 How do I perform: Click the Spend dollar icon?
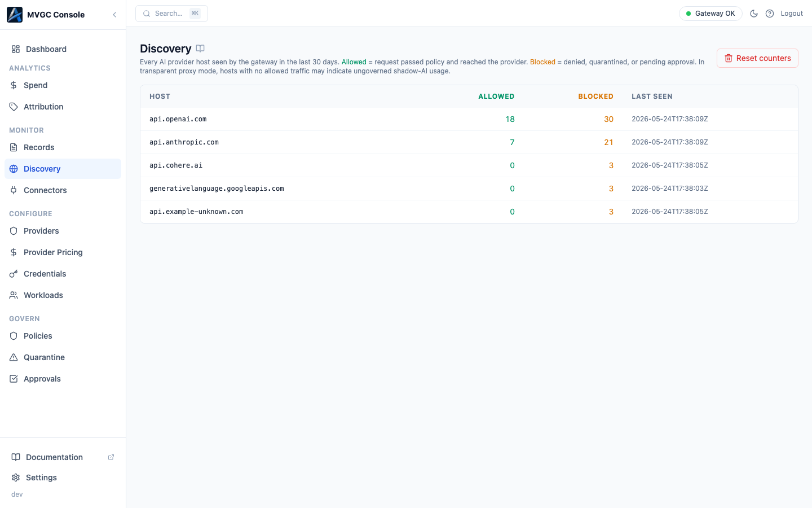click(x=14, y=85)
